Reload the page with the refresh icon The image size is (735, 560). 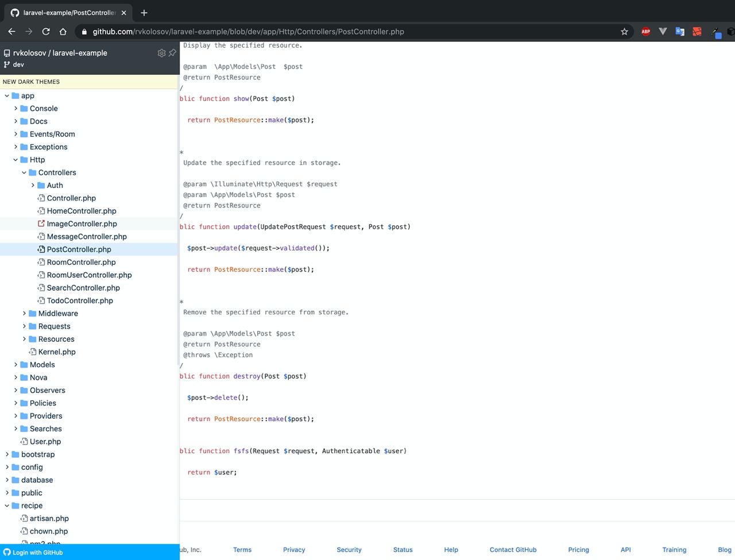point(46,32)
